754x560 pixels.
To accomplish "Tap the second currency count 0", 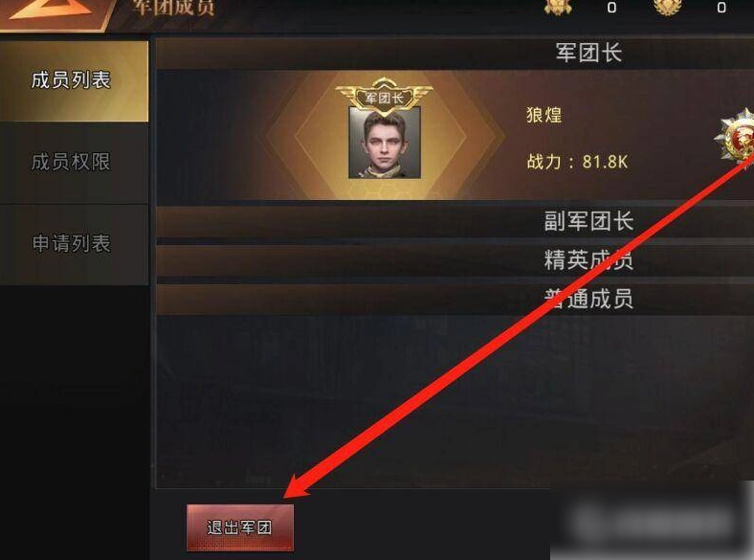I will tap(721, 8).
